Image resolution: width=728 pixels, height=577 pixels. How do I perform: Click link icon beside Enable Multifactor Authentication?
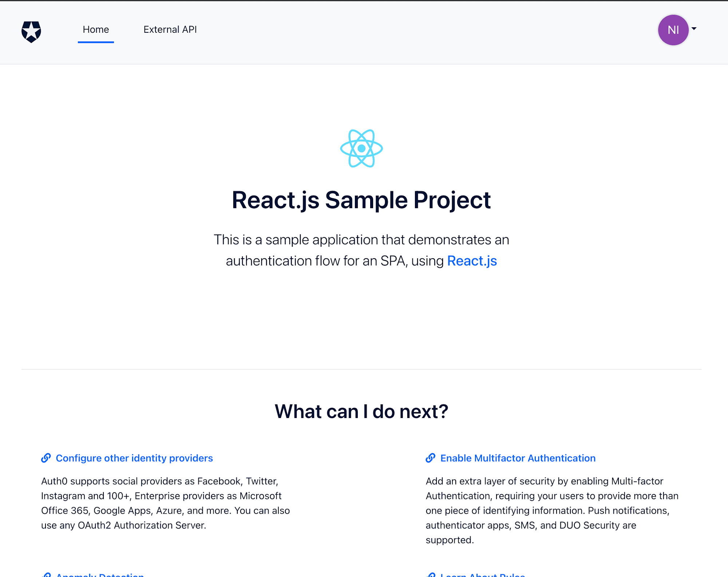point(431,458)
